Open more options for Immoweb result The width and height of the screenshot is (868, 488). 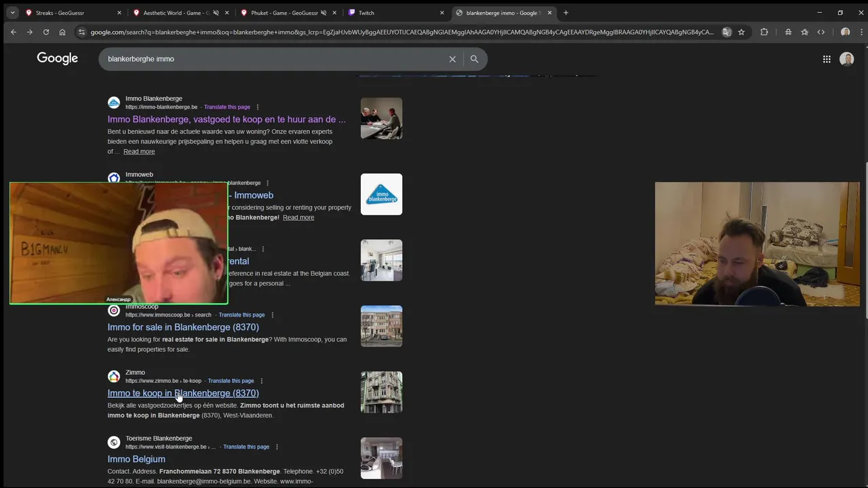click(267, 183)
